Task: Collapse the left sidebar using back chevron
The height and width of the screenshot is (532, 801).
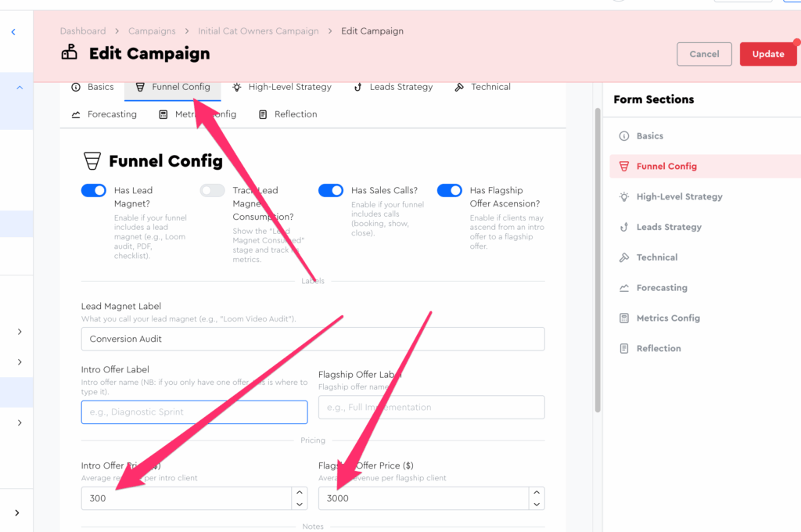Action: 13,32
